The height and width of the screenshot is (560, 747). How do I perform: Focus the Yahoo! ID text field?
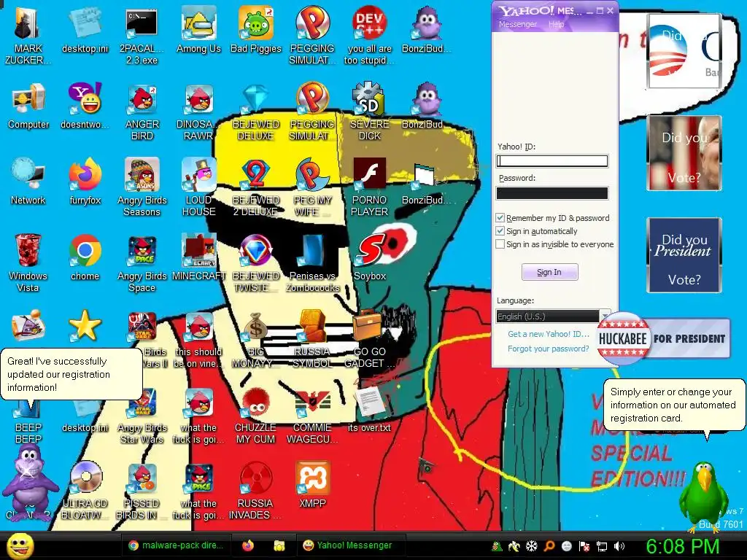[x=552, y=161]
